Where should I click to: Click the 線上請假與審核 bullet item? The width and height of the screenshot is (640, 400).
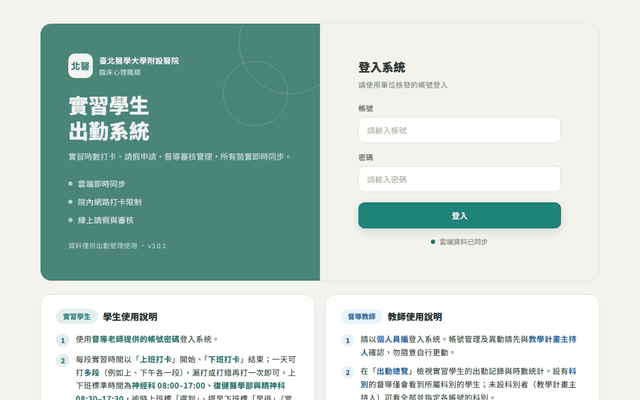[x=101, y=220]
